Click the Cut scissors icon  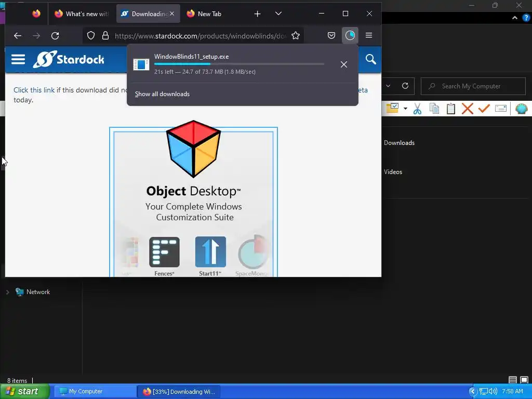click(418, 109)
